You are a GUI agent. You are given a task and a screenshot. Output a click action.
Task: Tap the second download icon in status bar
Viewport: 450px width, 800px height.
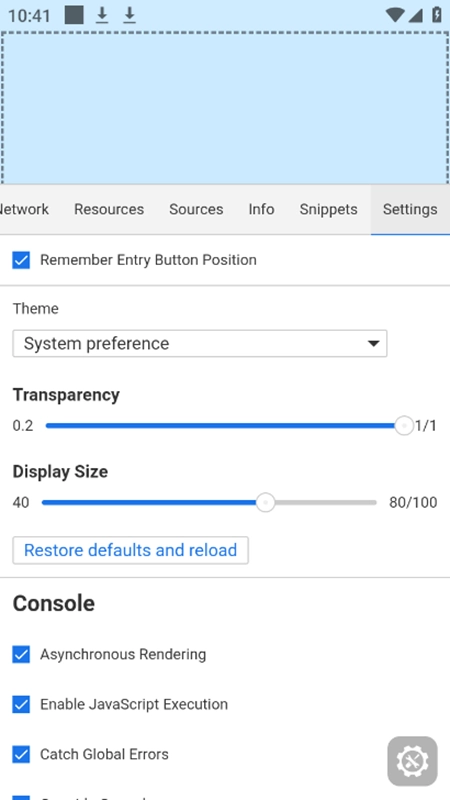(130, 15)
